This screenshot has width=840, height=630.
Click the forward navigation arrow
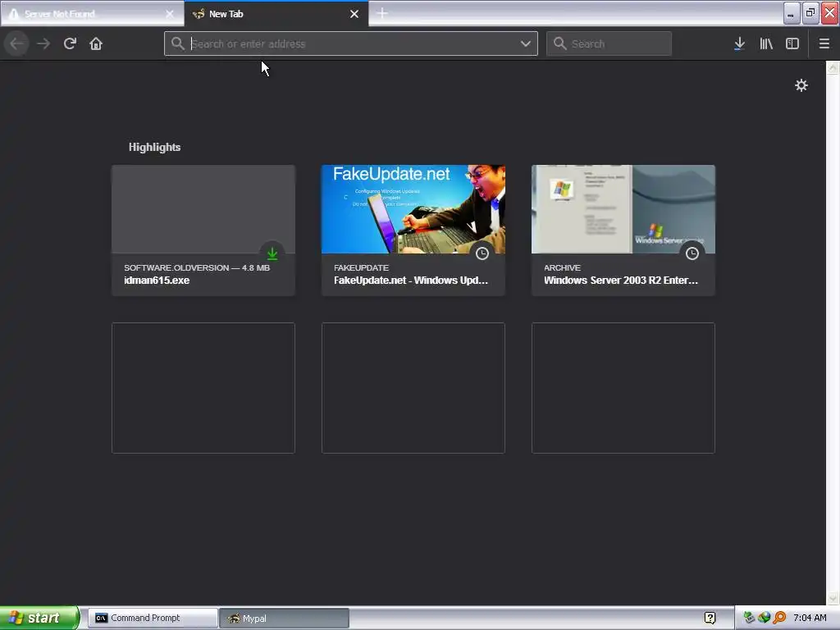click(43, 43)
